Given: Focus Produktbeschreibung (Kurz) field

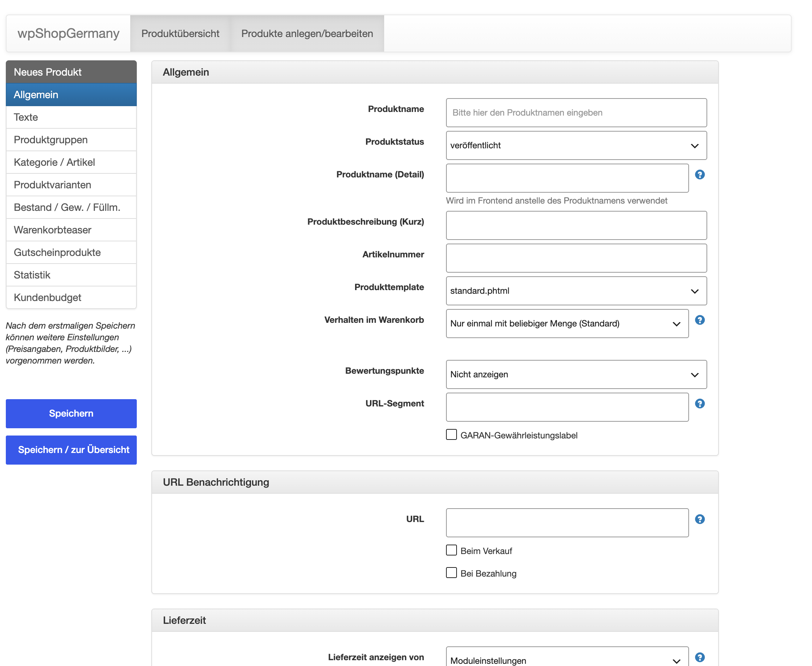Looking at the screenshot, I should point(576,225).
